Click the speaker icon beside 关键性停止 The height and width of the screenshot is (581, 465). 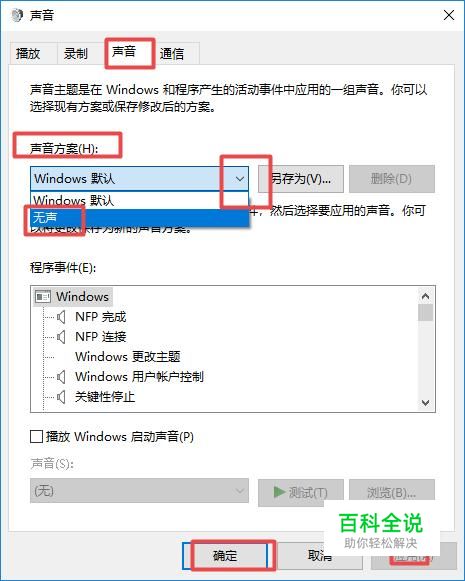point(62,397)
